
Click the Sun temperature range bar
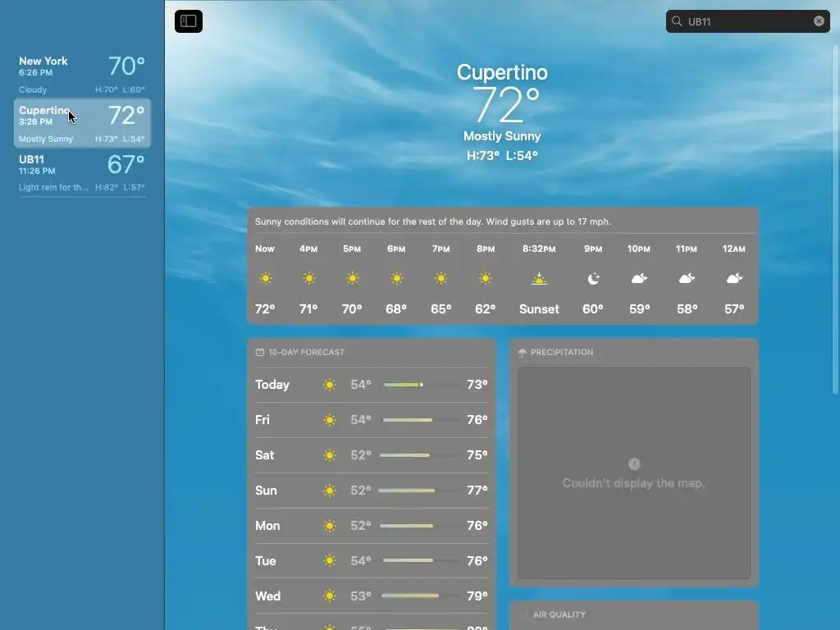click(x=421, y=491)
